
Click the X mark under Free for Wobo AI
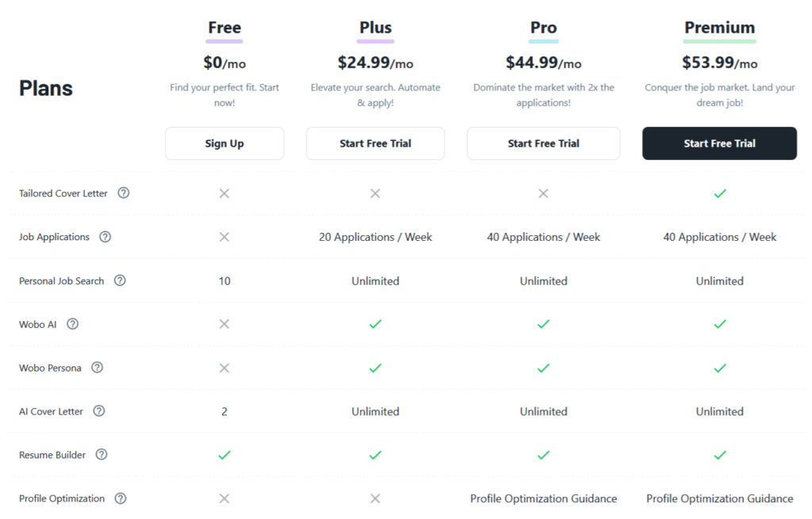pyautogui.click(x=224, y=323)
